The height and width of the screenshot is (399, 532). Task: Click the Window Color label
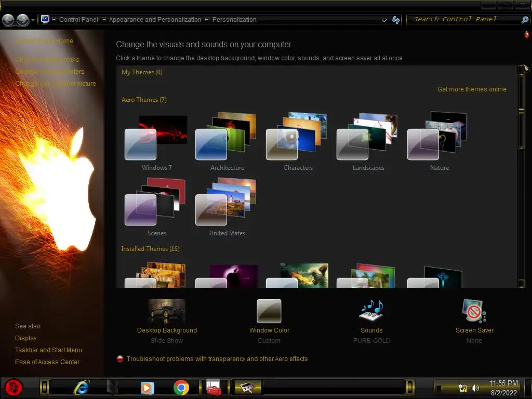point(269,330)
